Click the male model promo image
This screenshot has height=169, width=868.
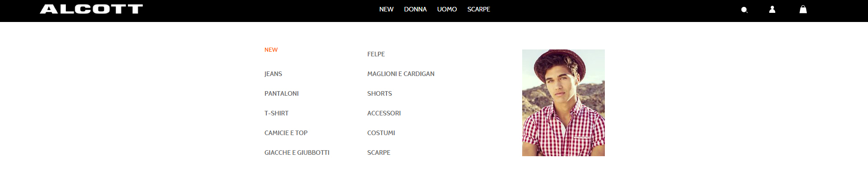(563, 103)
